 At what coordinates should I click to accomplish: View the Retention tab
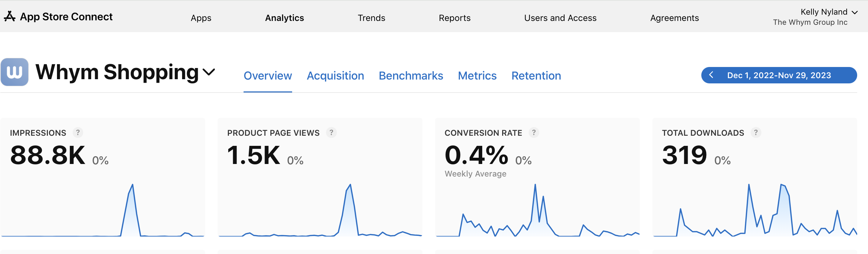[x=536, y=76]
